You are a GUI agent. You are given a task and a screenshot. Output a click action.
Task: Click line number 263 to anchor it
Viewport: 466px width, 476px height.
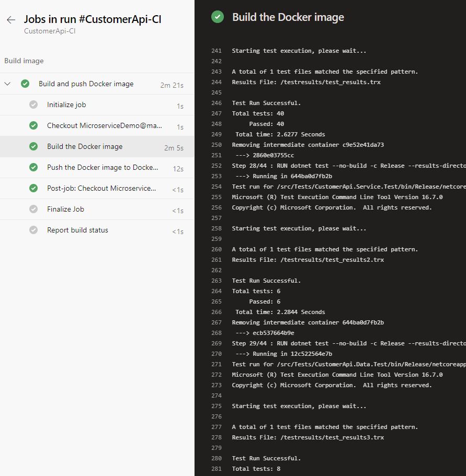[217, 281]
